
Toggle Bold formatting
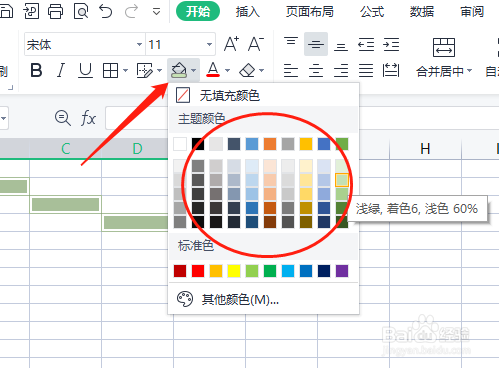point(36,70)
